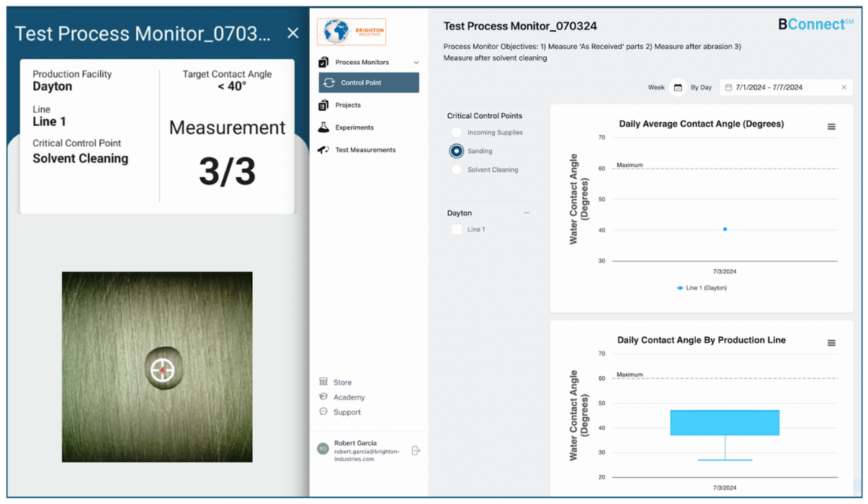Image resolution: width=868 pixels, height=504 pixels.
Task: Collapse the Dayton facility section
Action: point(527,213)
